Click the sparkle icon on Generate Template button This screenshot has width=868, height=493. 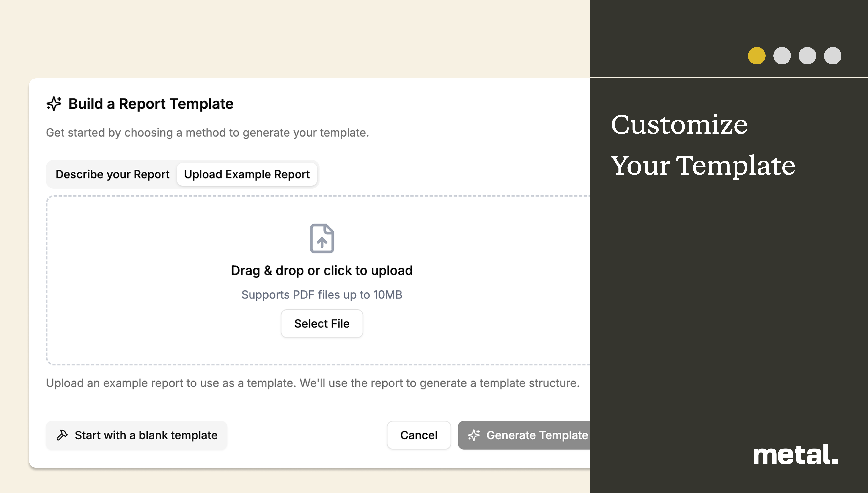tap(474, 435)
